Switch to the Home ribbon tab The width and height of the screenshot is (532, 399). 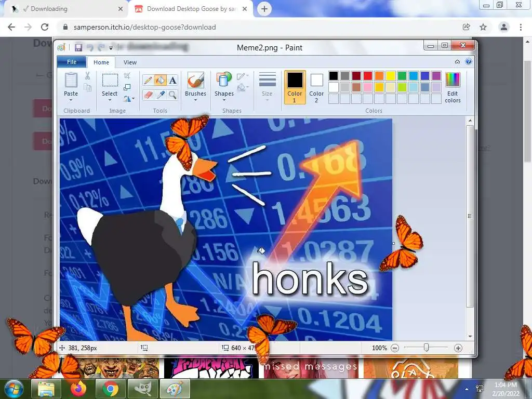tap(101, 62)
